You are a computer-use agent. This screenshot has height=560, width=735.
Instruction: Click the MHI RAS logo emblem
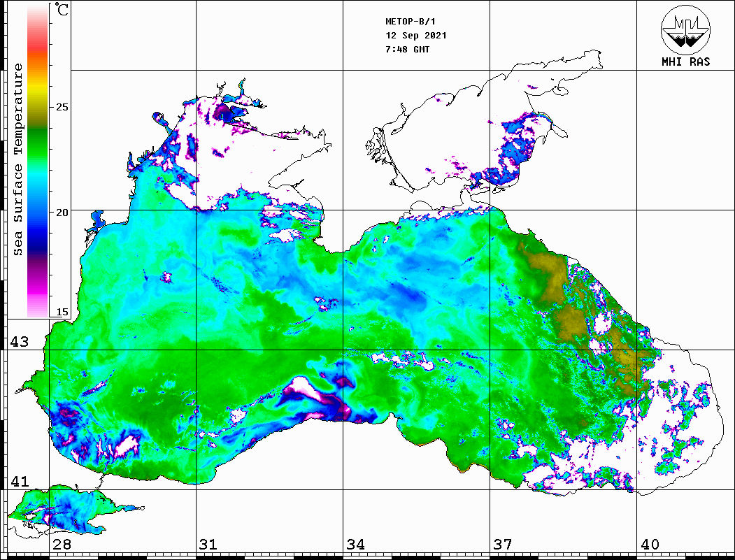(x=686, y=29)
